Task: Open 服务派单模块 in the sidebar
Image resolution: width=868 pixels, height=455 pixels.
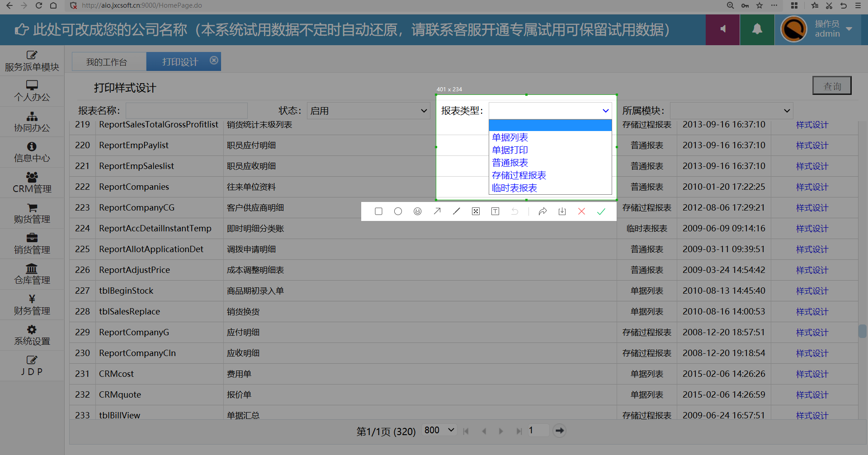Action: pos(32,61)
